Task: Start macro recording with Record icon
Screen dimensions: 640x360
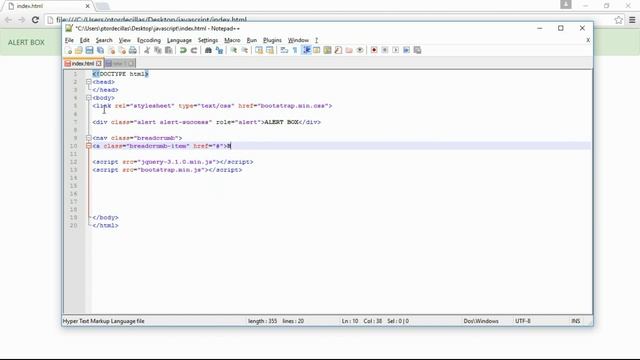Action: click(374, 50)
